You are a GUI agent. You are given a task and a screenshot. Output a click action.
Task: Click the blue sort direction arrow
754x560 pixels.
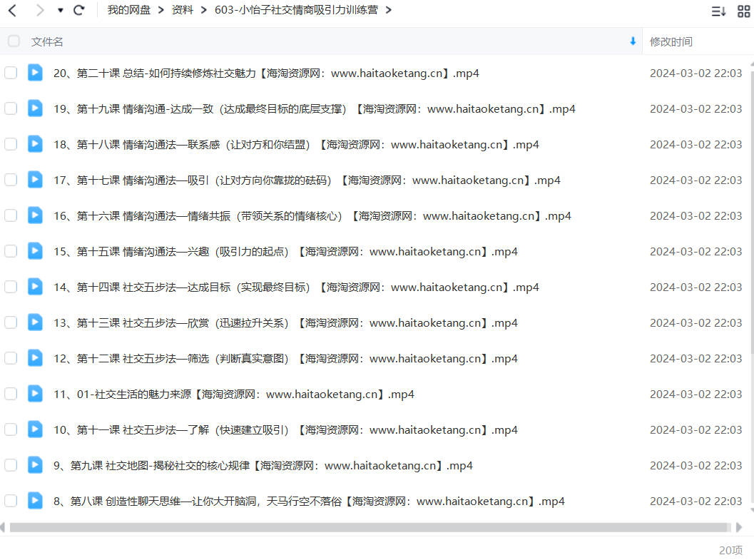pyautogui.click(x=633, y=41)
